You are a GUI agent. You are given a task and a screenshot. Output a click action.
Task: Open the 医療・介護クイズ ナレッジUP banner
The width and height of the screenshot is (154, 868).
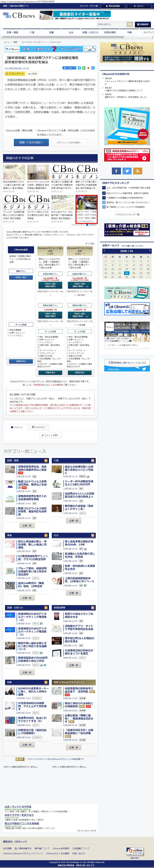pos(50,49)
